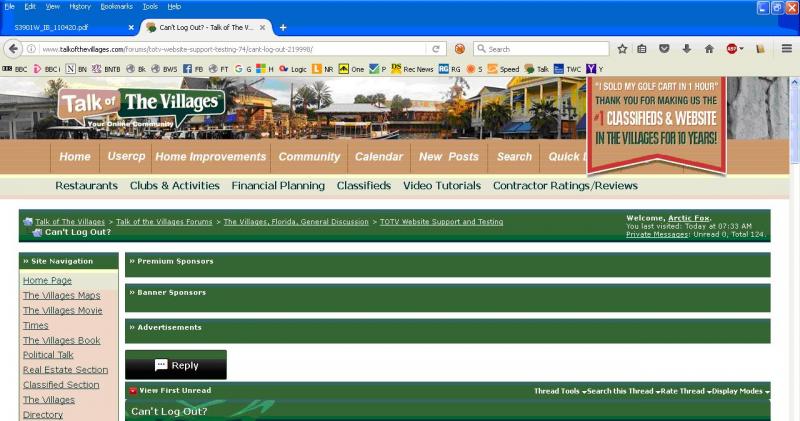Open Financial Planning link

click(278, 186)
